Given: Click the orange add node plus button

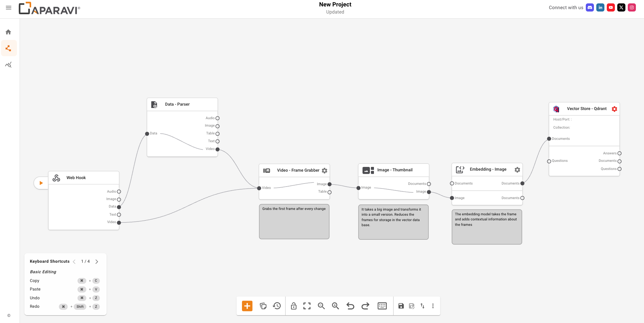Looking at the screenshot, I should pos(247,306).
